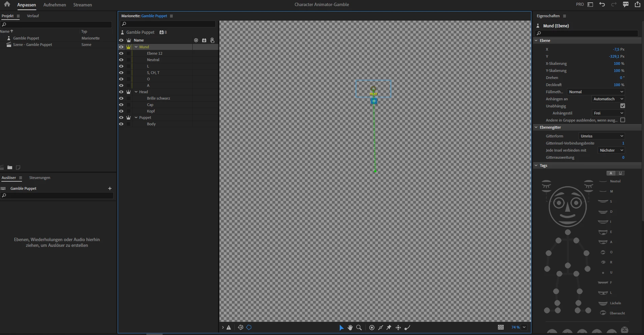Open Anhängestil Frei dropdown
The width and height of the screenshot is (644, 335).
(608, 113)
